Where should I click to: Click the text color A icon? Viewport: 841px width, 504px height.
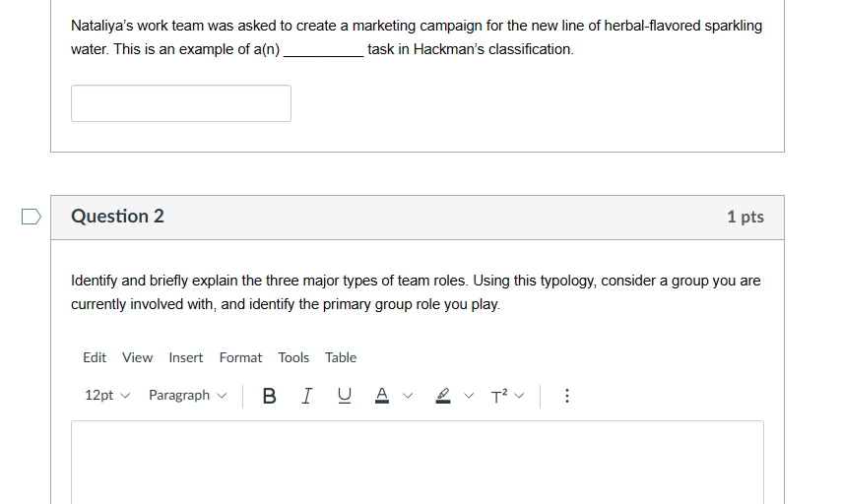click(381, 396)
